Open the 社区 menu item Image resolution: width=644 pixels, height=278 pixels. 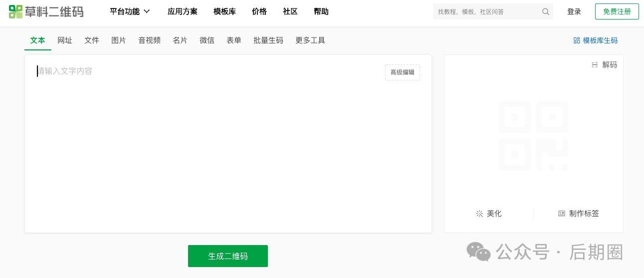(290, 11)
